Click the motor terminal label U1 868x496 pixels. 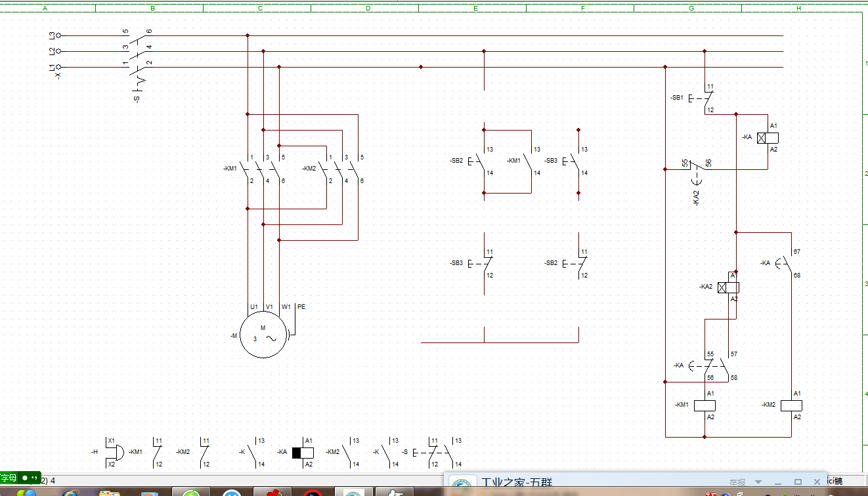click(253, 307)
